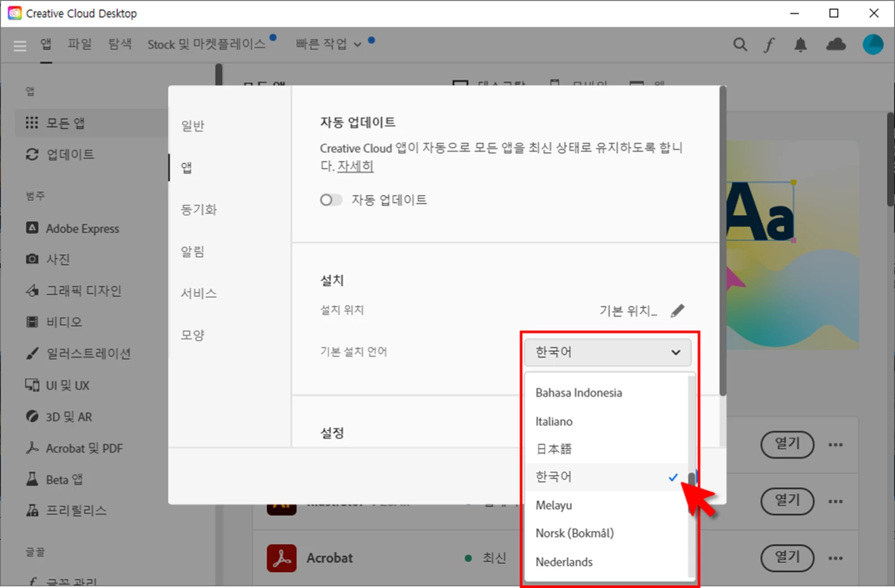Open Stock 및 마켓플레이스 tab
Image resolution: width=895 pixels, height=588 pixels.
pos(206,44)
